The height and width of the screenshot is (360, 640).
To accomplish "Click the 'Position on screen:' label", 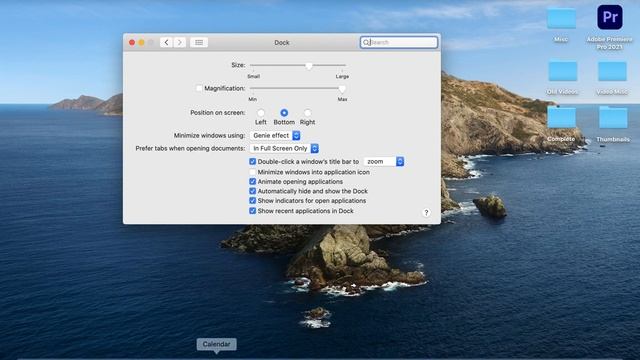I will point(218,113).
